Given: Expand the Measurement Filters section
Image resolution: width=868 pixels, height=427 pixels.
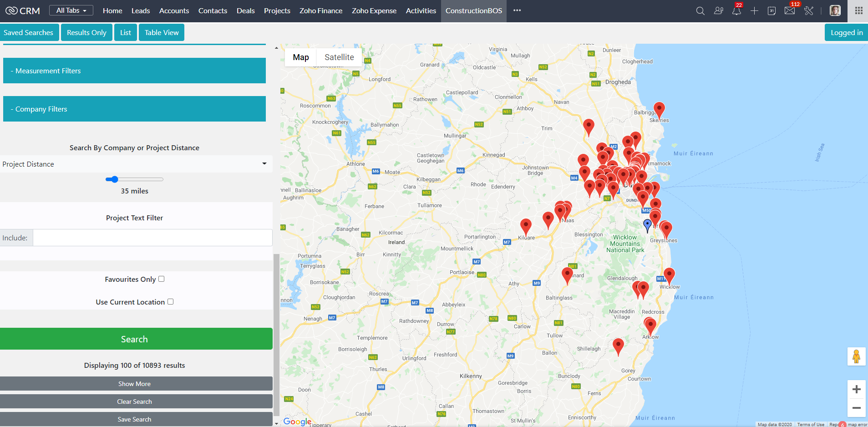Looking at the screenshot, I should (x=134, y=71).
